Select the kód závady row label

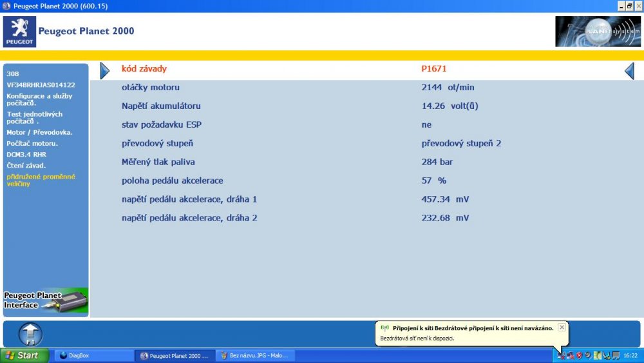pos(144,68)
